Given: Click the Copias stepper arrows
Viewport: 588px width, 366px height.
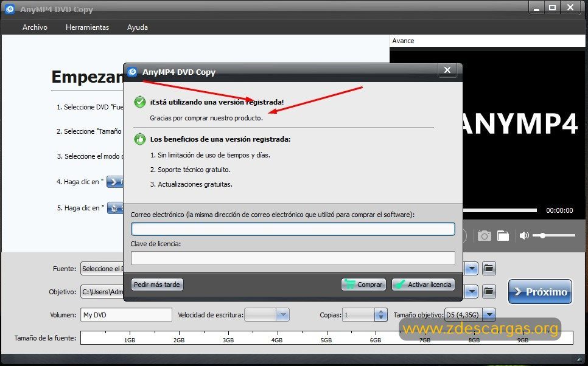Looking at the screenshot, I should click(x=380, y=315).
